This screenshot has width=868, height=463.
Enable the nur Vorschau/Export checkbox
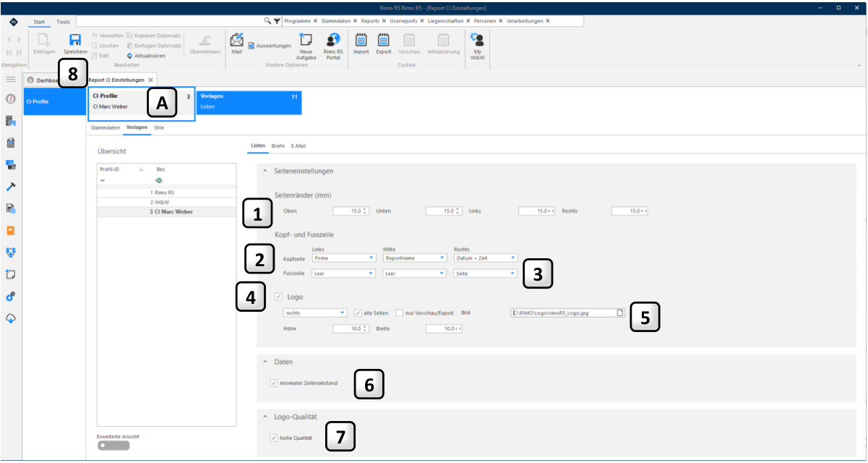pos(400,313)
